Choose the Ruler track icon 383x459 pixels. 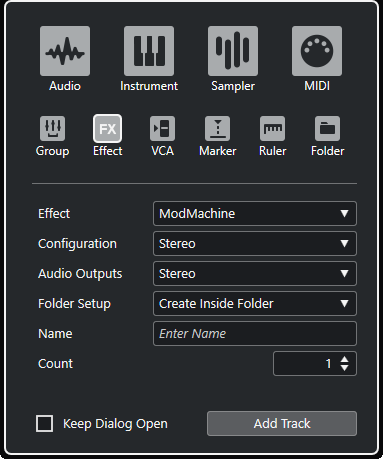[273, 128]
